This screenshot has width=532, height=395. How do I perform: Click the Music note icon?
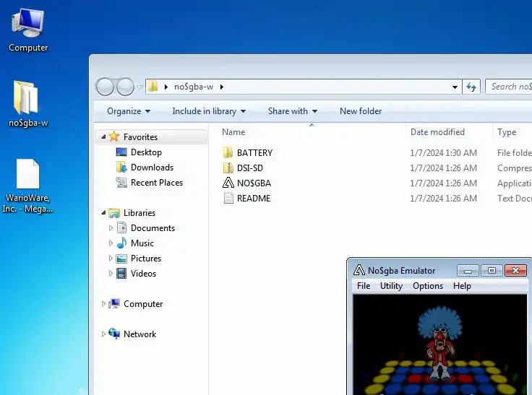coord(121,243)
